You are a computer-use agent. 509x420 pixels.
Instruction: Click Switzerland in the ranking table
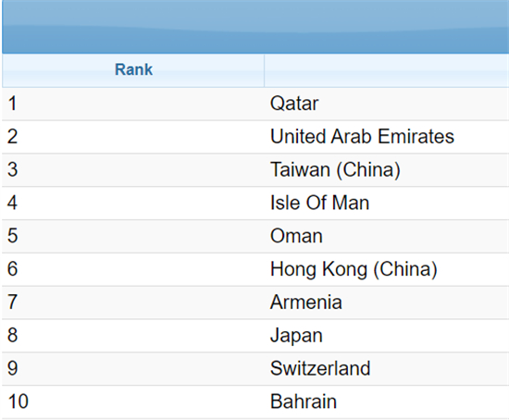320,369
